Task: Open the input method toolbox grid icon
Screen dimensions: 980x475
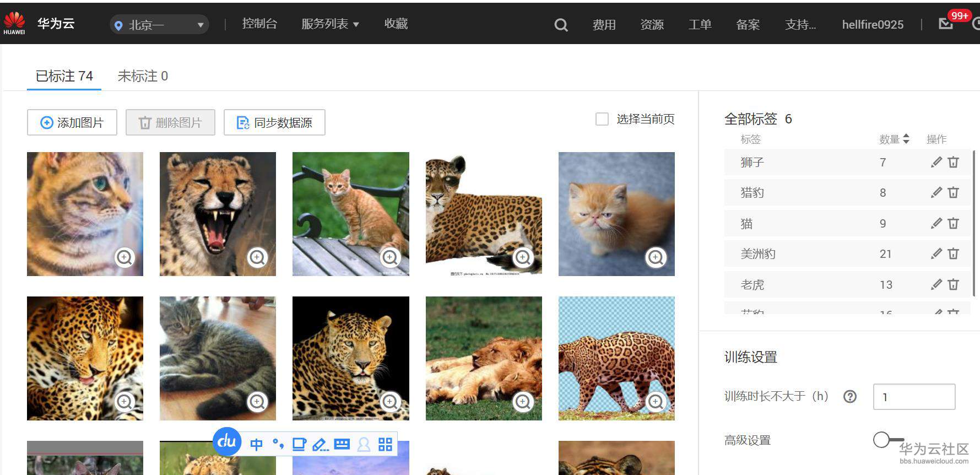Action: tap(386, 444)
